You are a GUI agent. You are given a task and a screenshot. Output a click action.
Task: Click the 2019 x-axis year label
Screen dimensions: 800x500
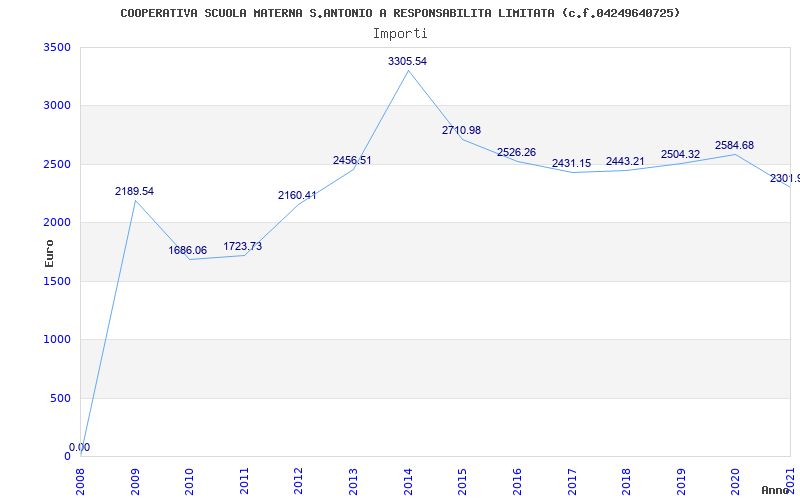pos(681,482)
